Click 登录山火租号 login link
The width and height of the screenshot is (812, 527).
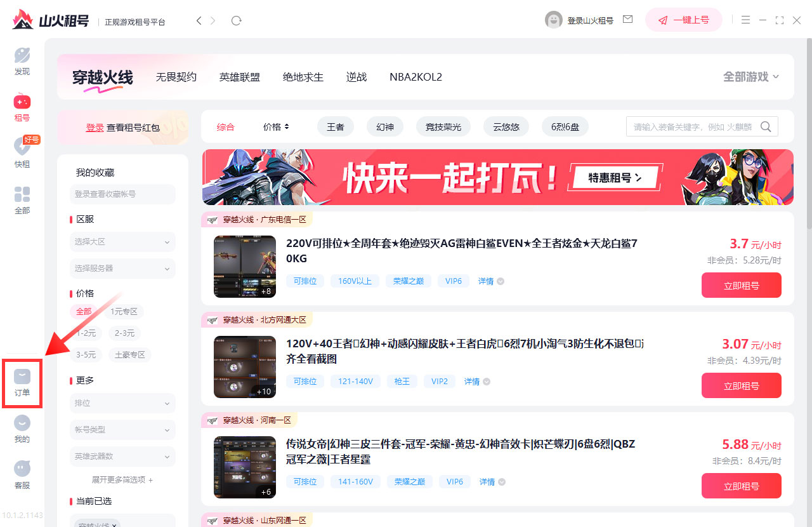591,20
